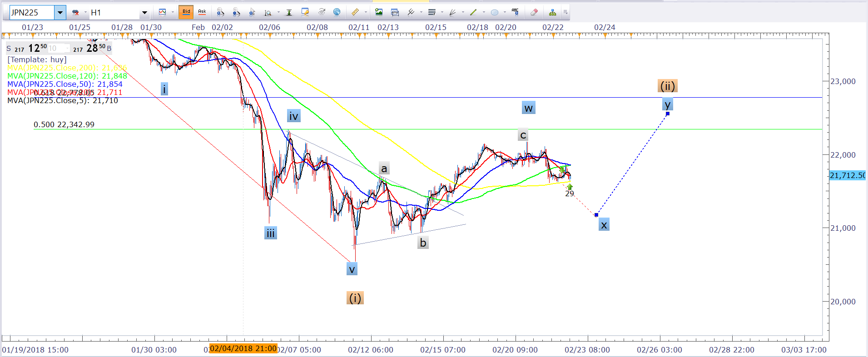The image size is (868, 357).
Task: Click the green hierarchy tree icon
Action: [x=552, y=12]
